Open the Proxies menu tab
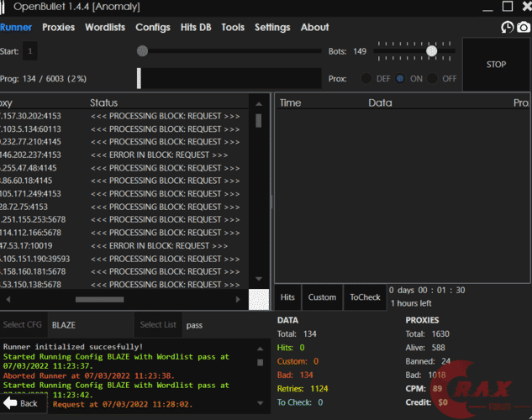The image size is (532, 420). 58,27
